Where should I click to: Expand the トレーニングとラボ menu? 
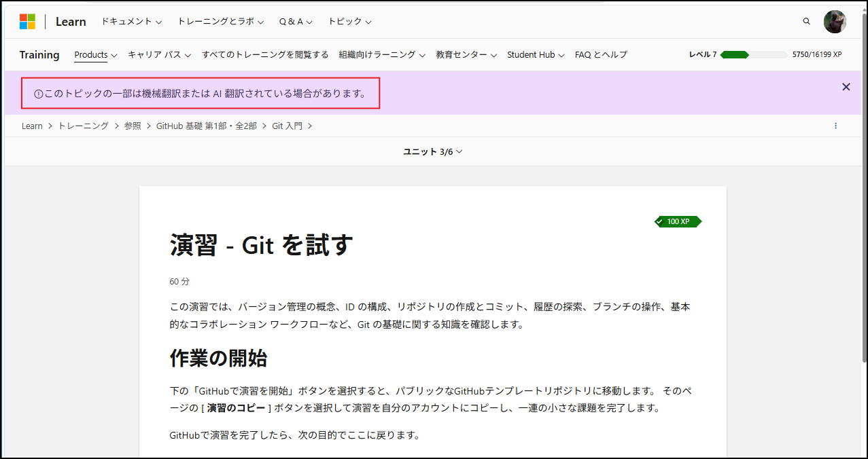(x=221, y=21)
